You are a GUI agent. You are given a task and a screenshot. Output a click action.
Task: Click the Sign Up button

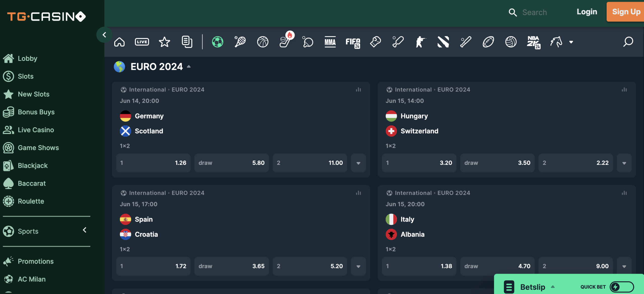626,12
